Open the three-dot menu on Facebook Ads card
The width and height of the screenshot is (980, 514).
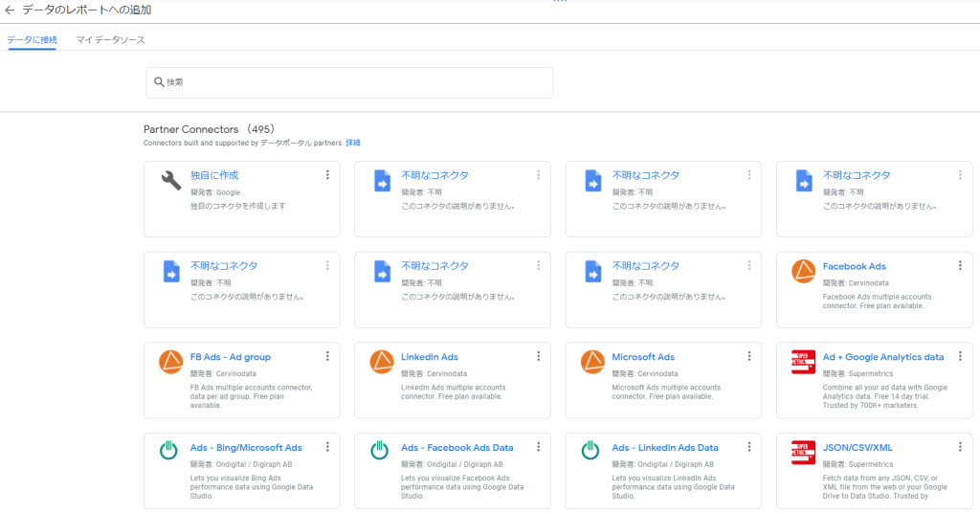[960, 266]
